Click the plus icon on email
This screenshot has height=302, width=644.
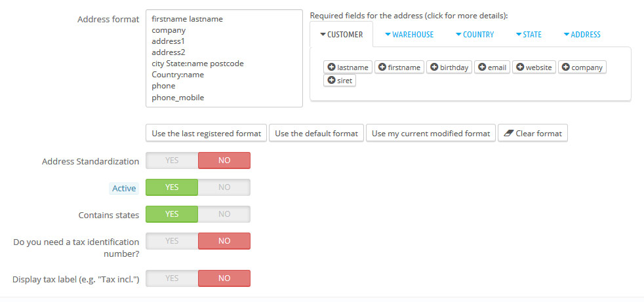tap(482, 67)
